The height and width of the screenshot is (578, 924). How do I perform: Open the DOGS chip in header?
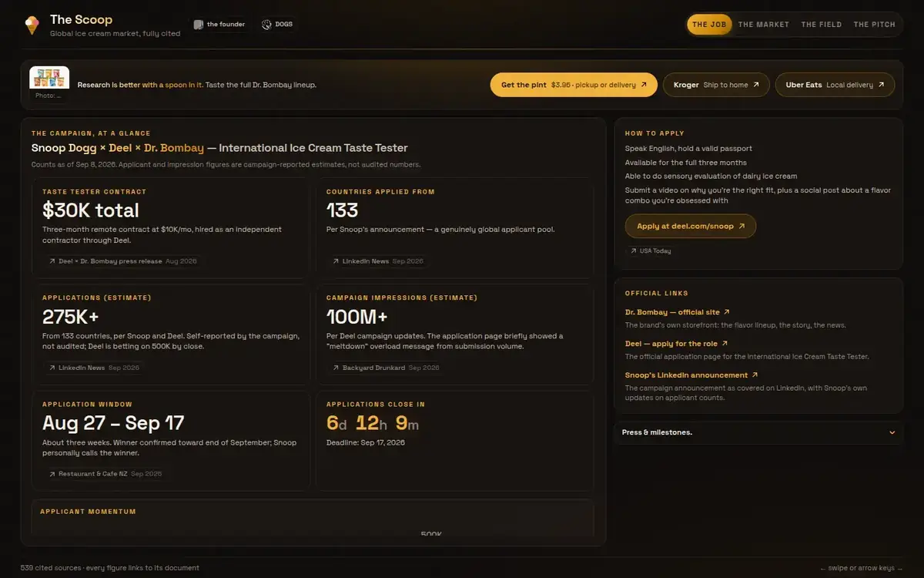pos(277,25)
